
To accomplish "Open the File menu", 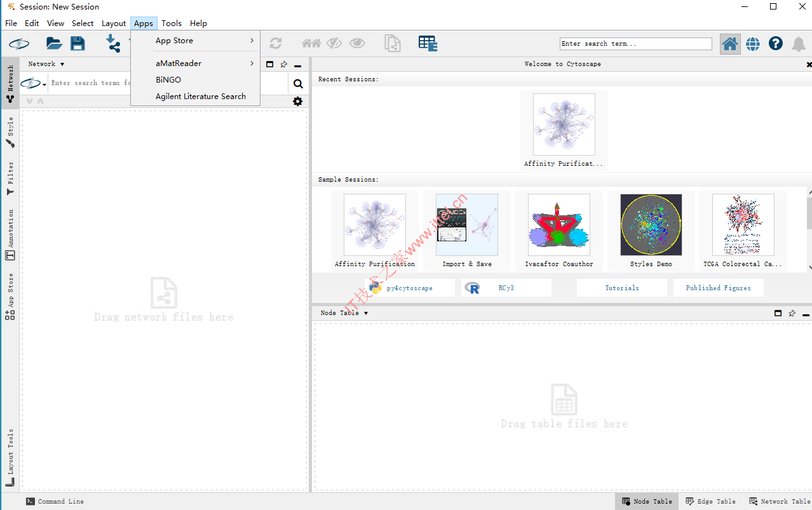I will coord(11,23).
